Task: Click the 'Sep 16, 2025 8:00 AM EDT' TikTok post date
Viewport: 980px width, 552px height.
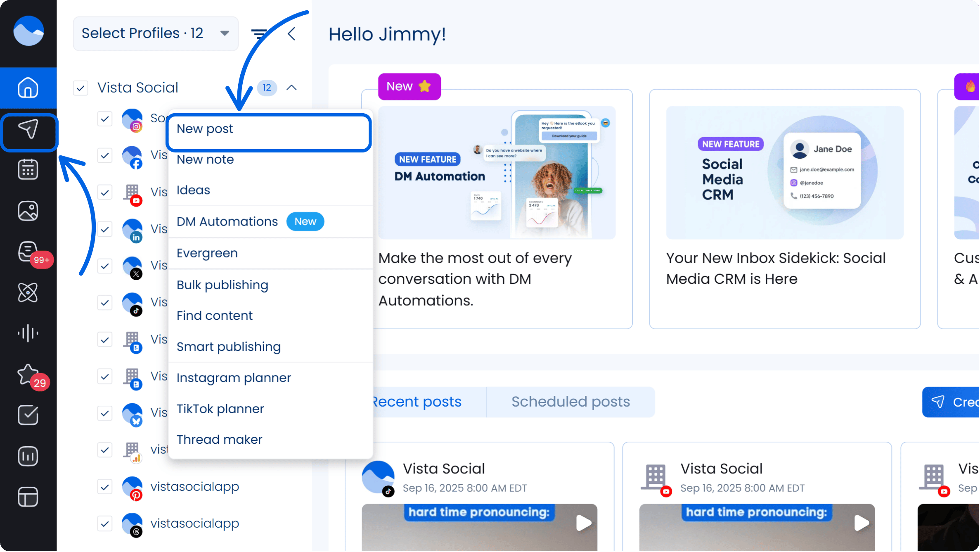Action: pyautogui.click(x=465, y=488)
